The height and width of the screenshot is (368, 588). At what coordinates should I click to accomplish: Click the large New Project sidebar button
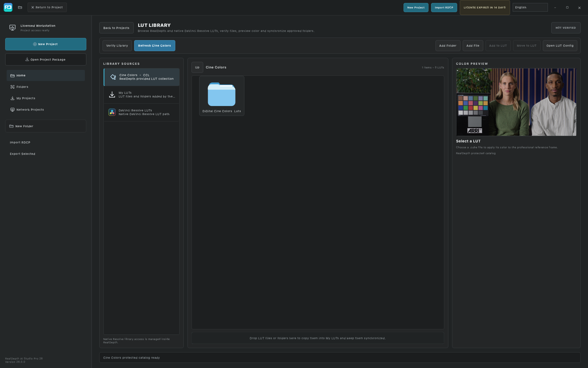point(46,44)
